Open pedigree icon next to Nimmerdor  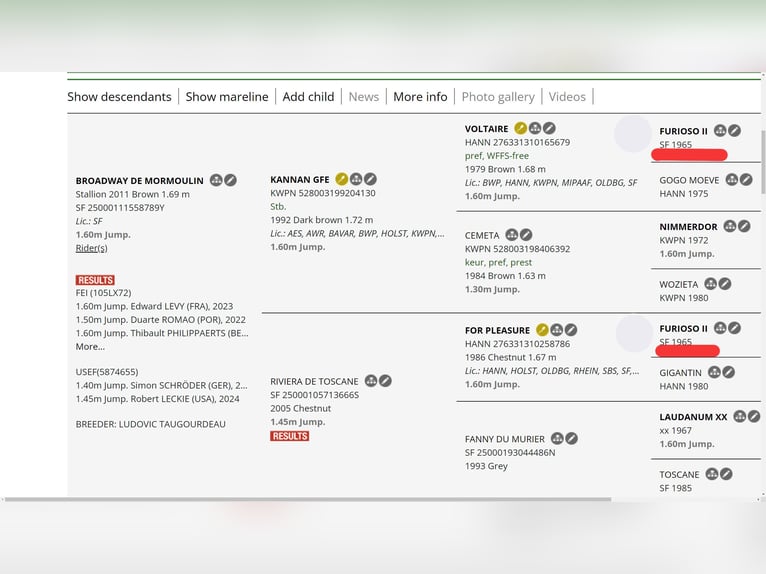coord(729,227)
